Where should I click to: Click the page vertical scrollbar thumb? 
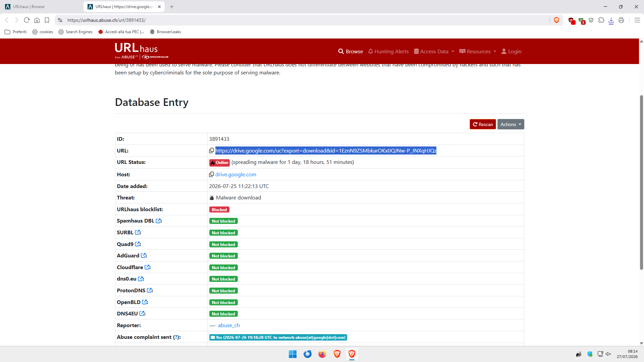pyautogui.click(x=641, y=182)
